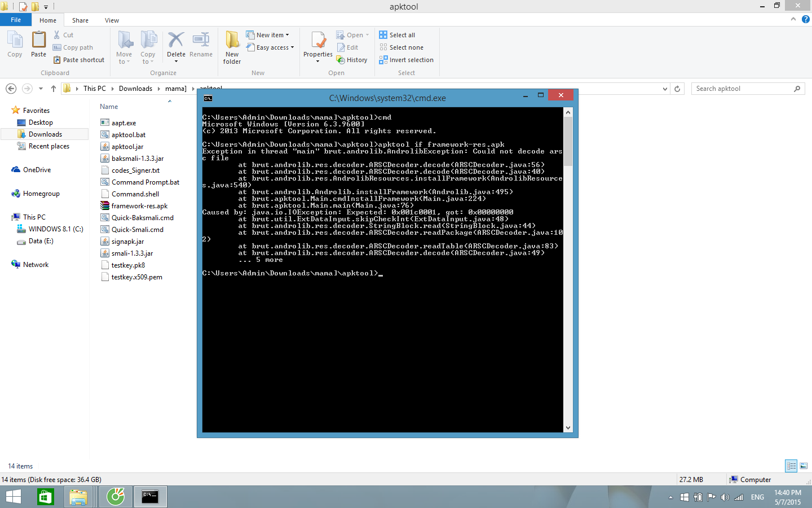Viewport: 812px width, 508px height.
Task: Click Paste shortcut in ribbon
Action: 79,60
